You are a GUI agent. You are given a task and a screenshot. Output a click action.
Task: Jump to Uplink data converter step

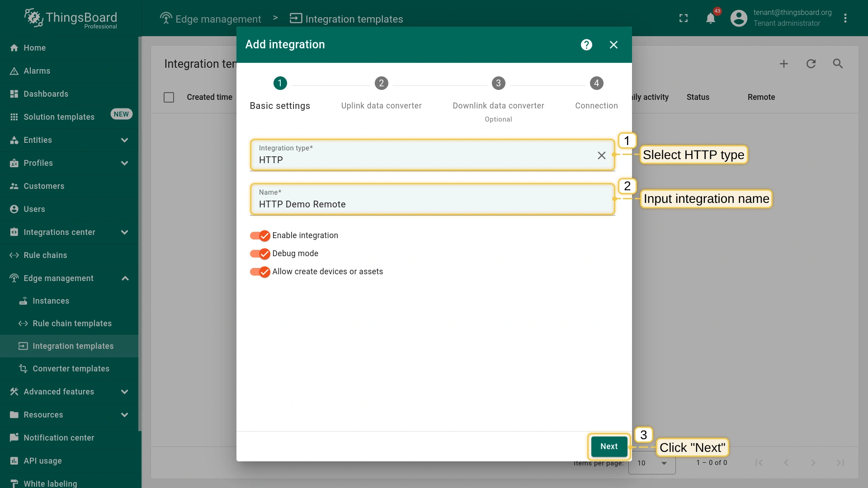click(381, 84)
